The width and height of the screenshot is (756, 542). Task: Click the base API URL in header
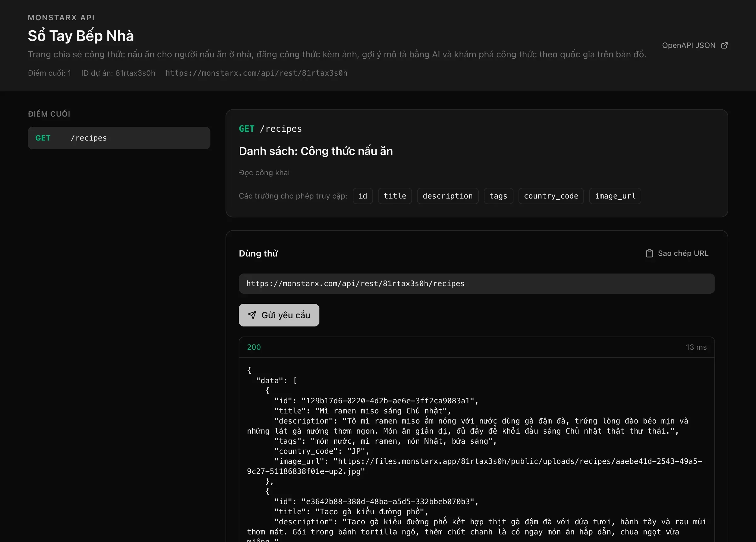pos(256,73)
